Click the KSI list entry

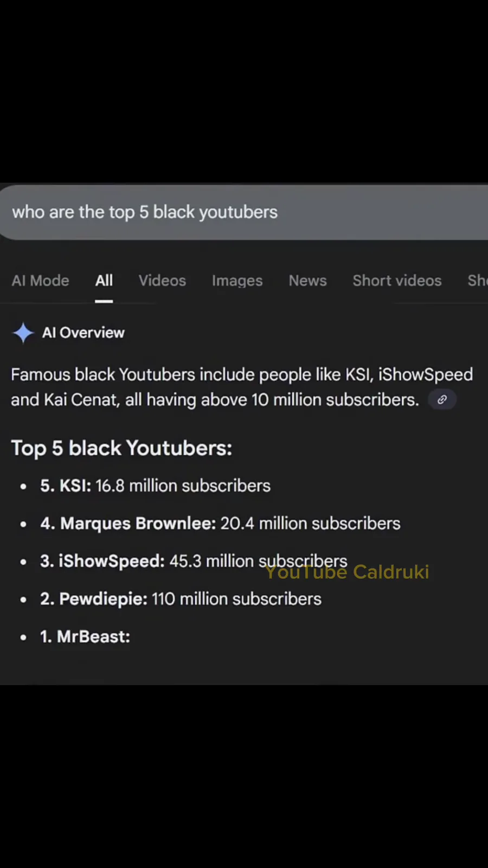pyautogui.click(x=155, y=486)
